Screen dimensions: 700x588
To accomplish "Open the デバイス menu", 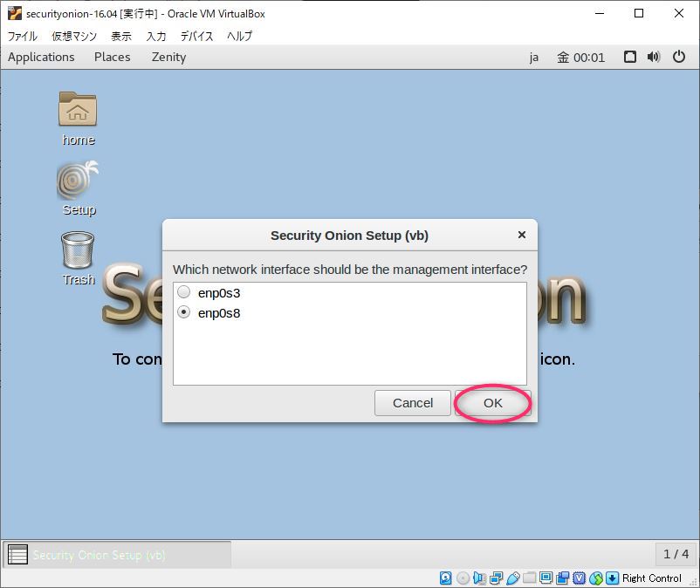I will coord(196,36).
